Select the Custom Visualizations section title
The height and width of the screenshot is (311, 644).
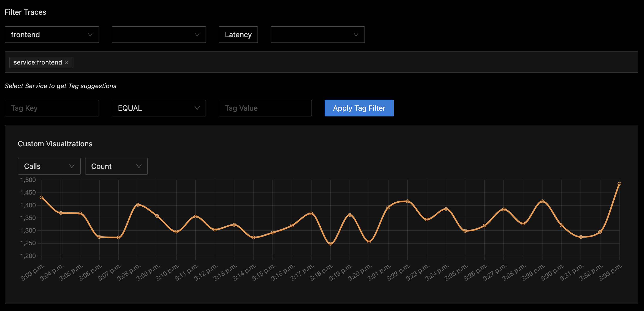(55, 144)
